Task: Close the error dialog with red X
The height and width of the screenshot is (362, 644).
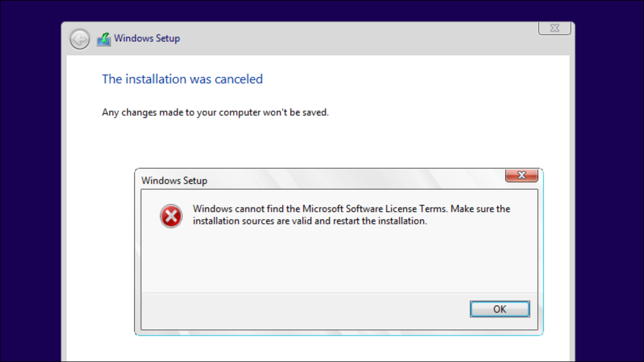Action: [522, 175]
